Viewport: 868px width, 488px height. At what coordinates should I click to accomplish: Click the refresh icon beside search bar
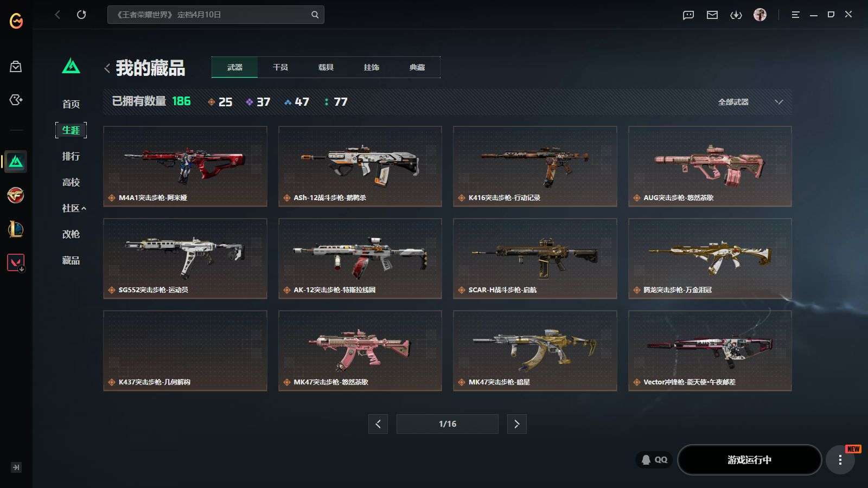tap(81, 15)
